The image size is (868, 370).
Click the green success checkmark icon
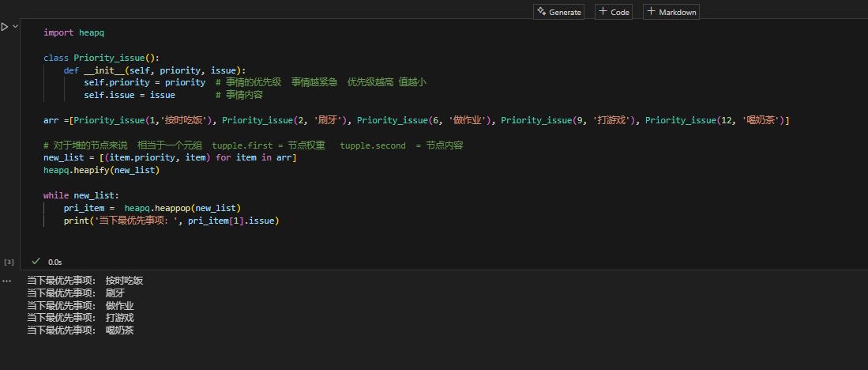coord(36,261)
